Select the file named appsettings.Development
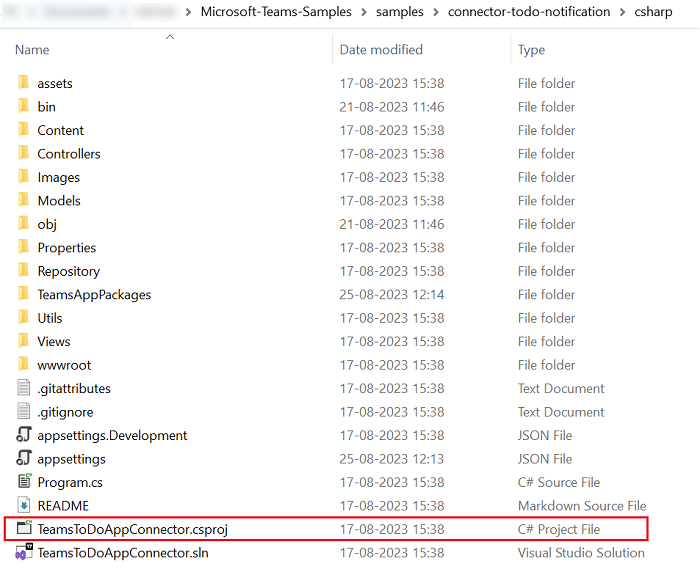 click(x=112, y=435)
